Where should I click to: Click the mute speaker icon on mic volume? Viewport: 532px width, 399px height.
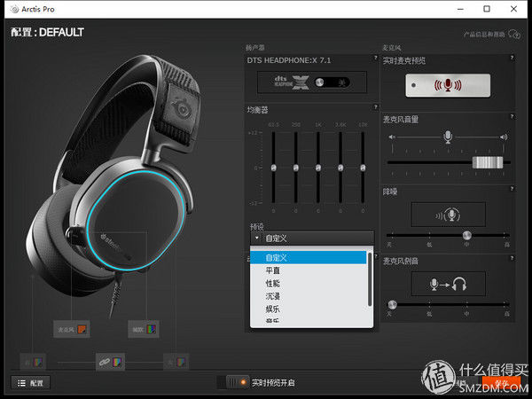click(392, 137)
